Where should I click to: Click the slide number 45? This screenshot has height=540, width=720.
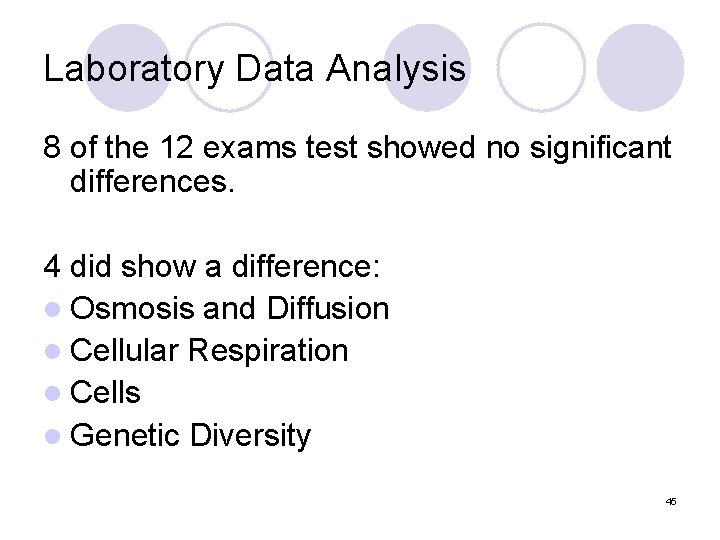[x=670, y=501]
